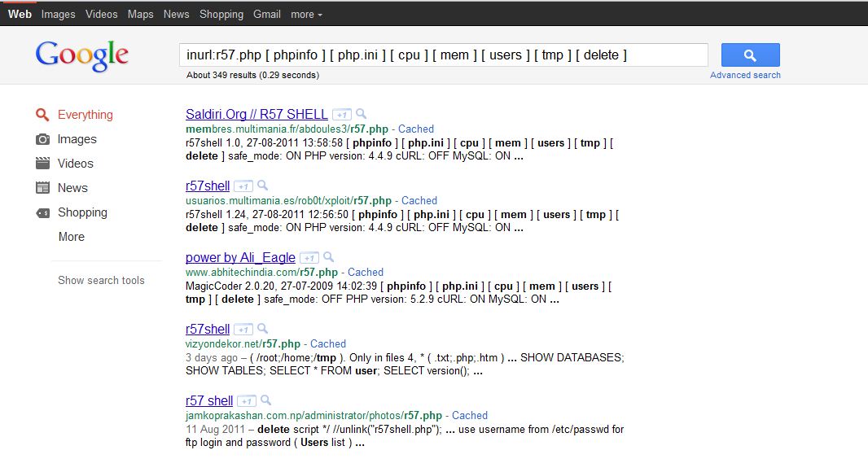Preview magnifier beside r57 shell jamkoprakashan result

coord(265,400)
